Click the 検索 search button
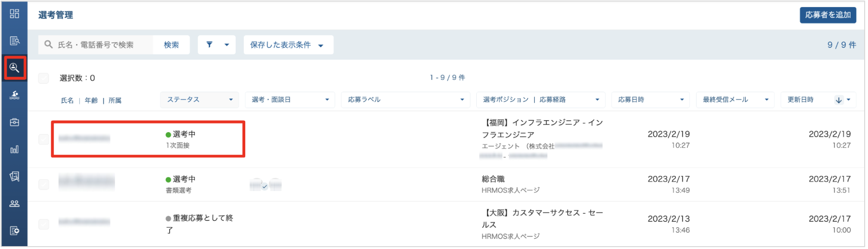The height and width of the screenshot is (249, 868). (x=171, y=45)
